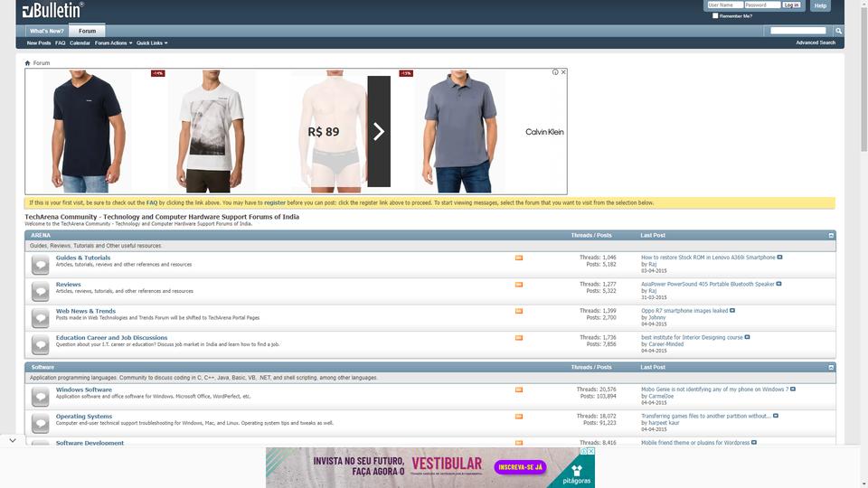Open RSS feed for Reviews forum

click(519, 285)
